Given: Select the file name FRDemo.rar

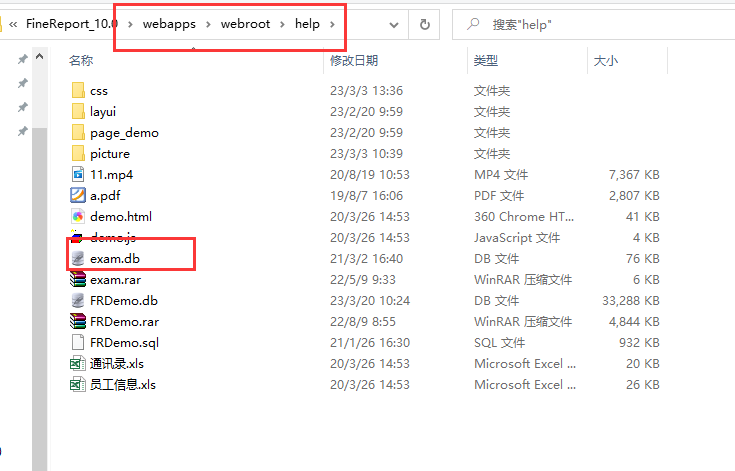Looking at the screenshot, I should (124, 321).
